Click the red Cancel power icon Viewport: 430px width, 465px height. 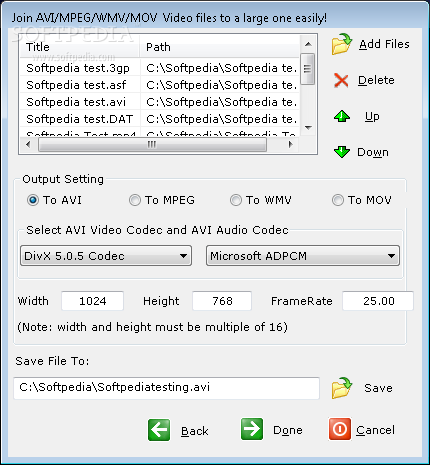pos(340,429)
